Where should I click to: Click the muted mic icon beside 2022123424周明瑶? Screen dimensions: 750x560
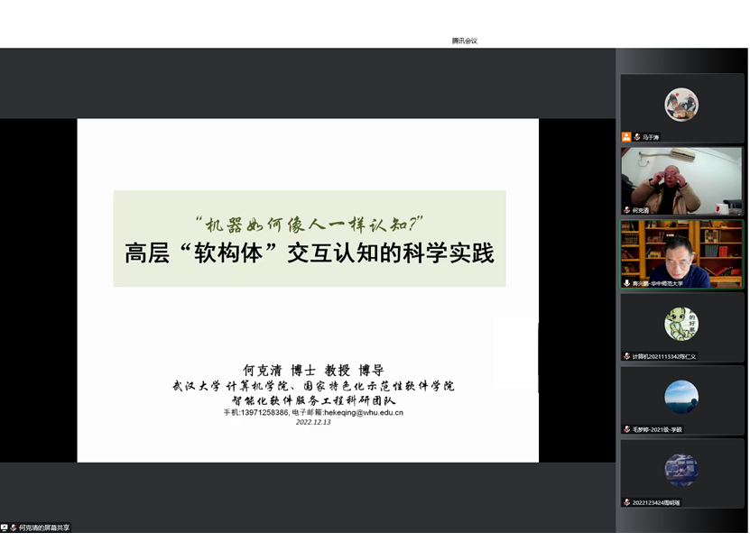pyautogui.click(x=626, y=502)
